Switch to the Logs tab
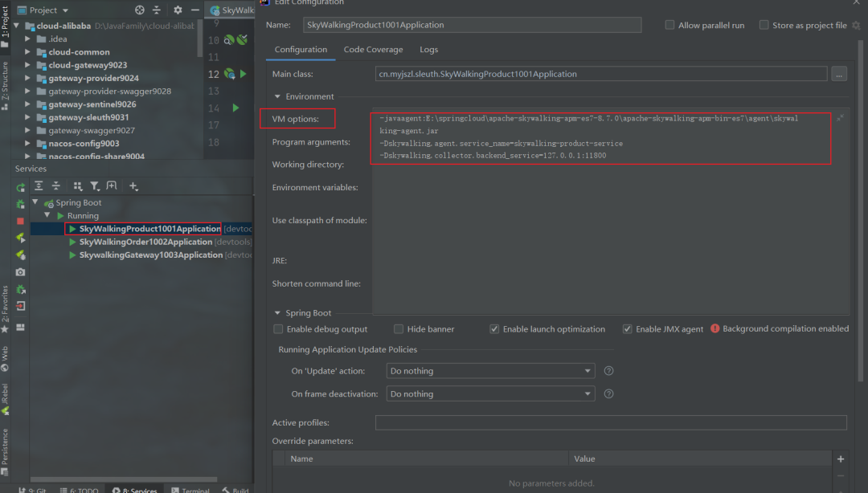The width and height of the screenshot is (868, 493). click(x=428, y=49)
